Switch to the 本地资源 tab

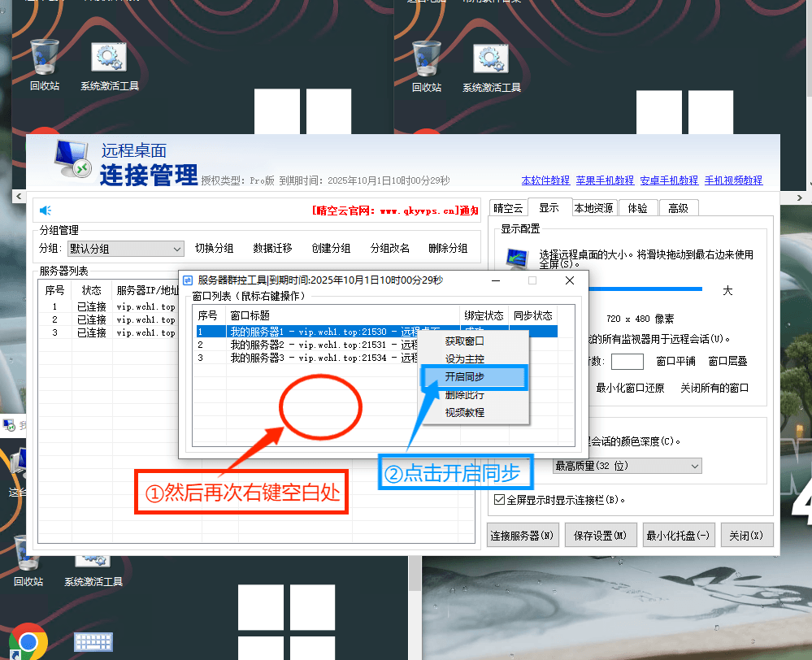pyautogui.click(x=594, y=208)
